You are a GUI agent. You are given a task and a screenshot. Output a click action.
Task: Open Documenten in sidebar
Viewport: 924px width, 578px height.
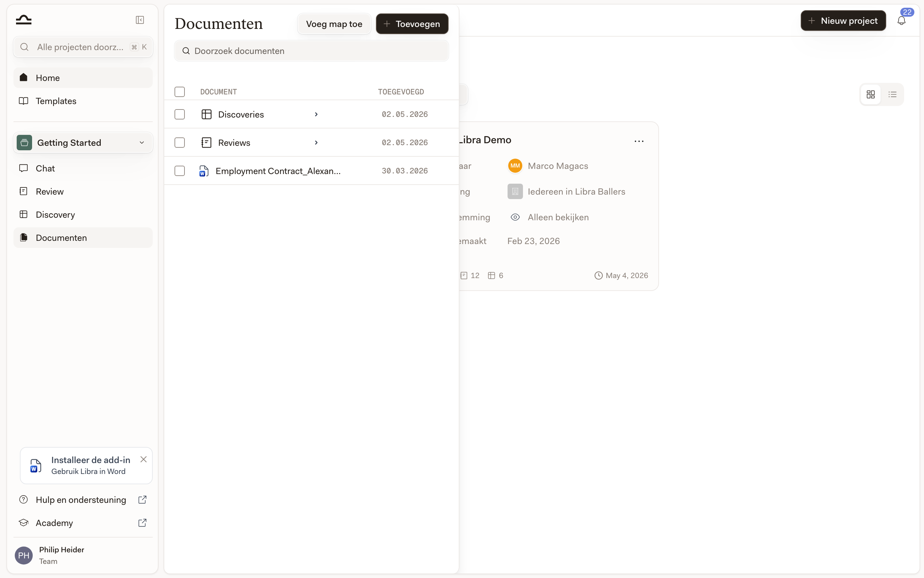pos(83,238)
